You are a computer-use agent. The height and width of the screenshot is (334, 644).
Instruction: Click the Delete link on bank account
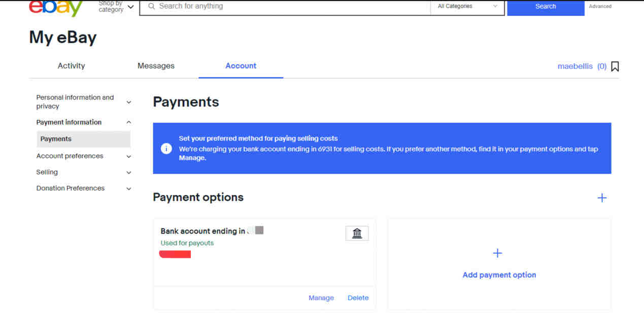(358, 298)
